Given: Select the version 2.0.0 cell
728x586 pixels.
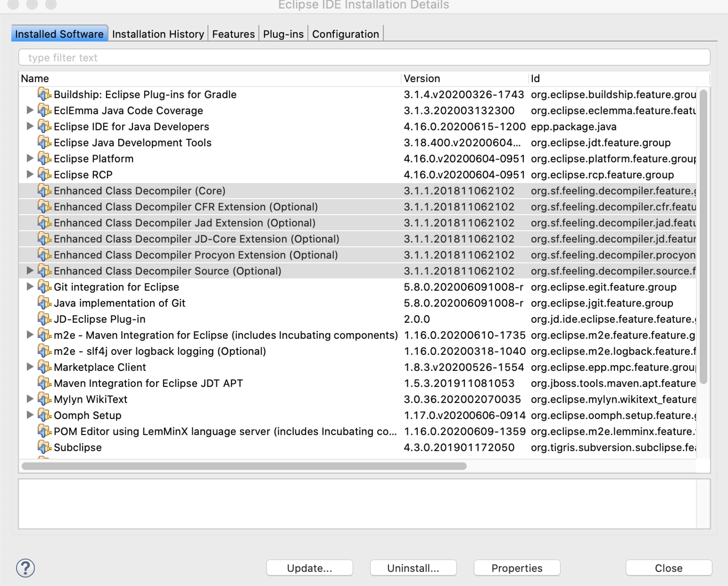Looking at the screenshot, I should point(417,319).
